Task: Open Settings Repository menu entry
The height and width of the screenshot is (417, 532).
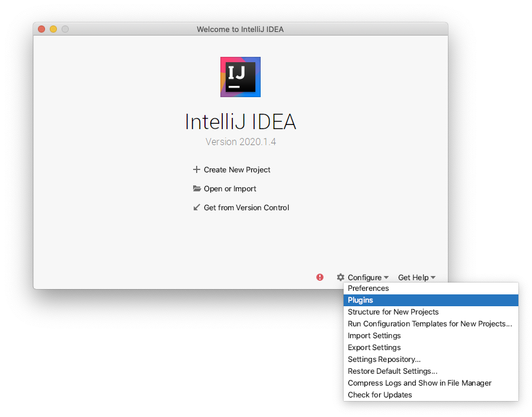Action: [x=431, y=360]
